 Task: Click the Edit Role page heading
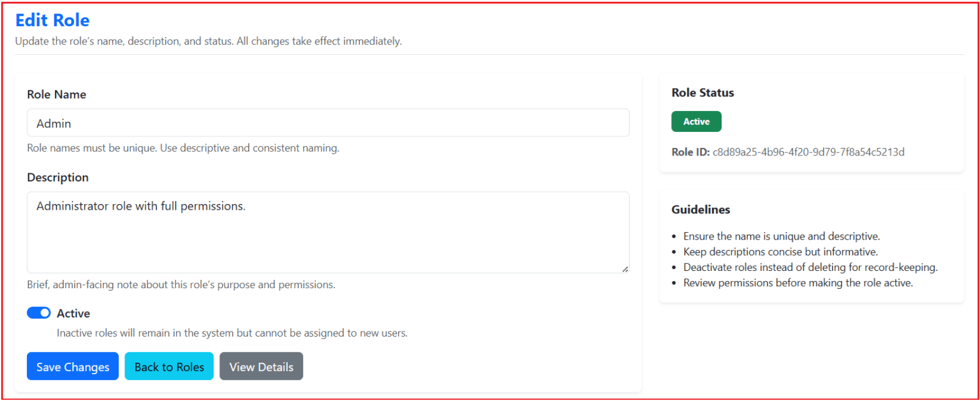coord(52,20)
